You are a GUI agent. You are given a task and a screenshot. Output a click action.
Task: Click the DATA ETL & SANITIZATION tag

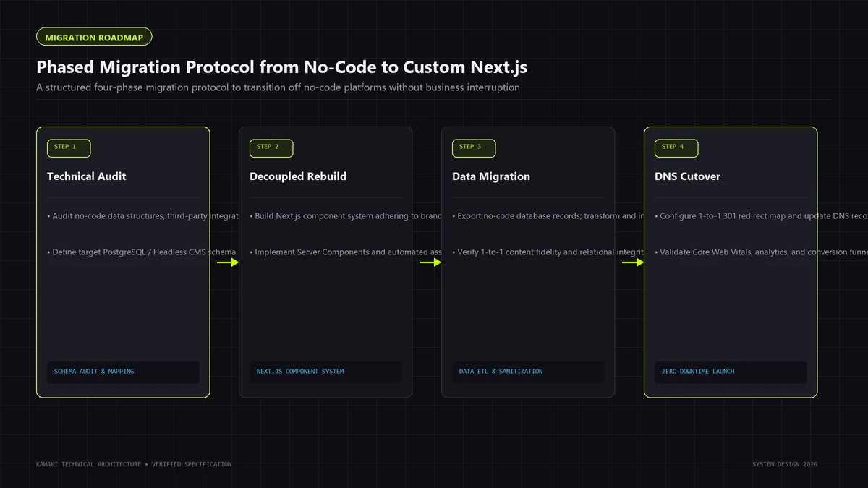(x=528, y=372)
